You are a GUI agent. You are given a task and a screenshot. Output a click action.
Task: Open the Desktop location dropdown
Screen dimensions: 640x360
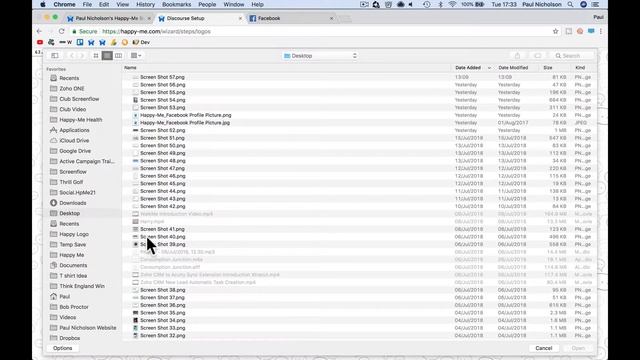320,56
